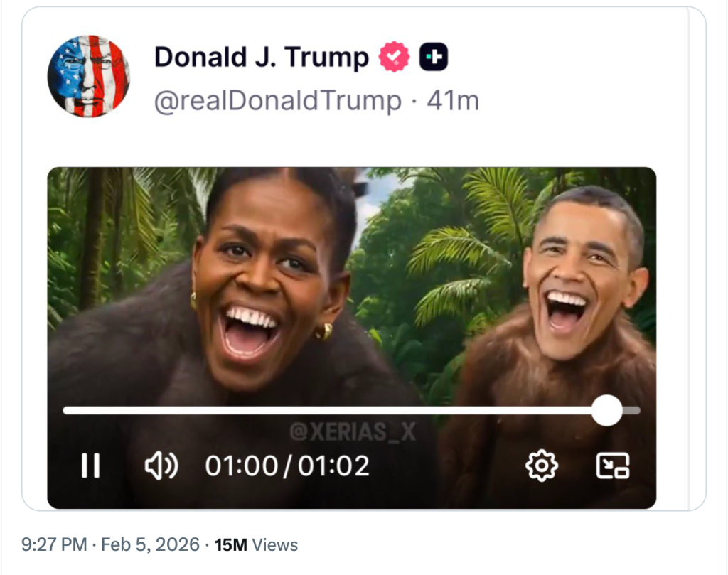Click the pink verified badge
The image size is (728, 575).
[392, 55]
